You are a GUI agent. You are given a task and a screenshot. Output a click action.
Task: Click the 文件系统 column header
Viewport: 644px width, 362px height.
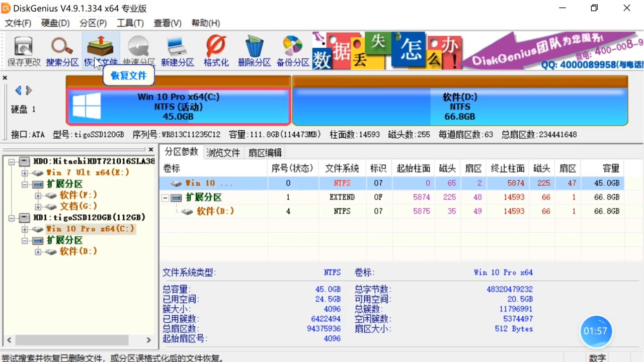click(342, 168)
